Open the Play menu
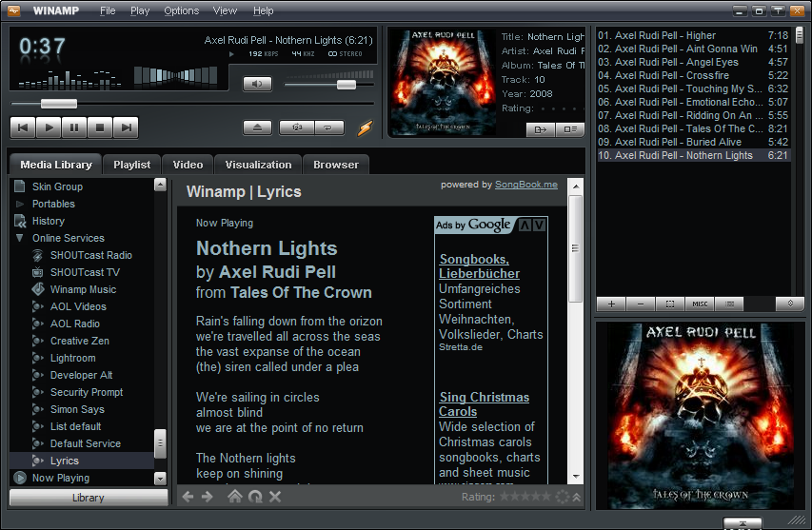Image resolution: width=812 pixels, height=530 pixels. click(140, 10)
